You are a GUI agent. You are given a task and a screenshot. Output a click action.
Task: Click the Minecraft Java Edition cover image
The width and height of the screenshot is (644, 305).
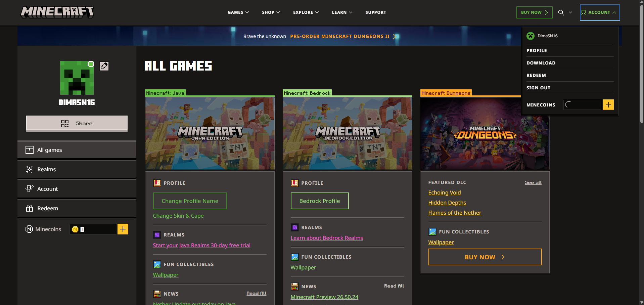[210, 134]
